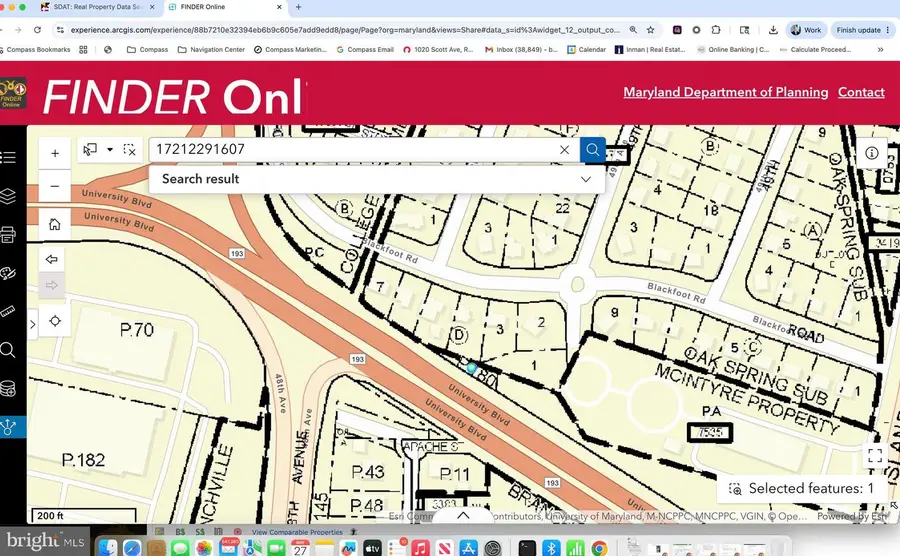Open the select tool dropdown arrow
This screenshot has height=556, width=900.
[109, 149]
